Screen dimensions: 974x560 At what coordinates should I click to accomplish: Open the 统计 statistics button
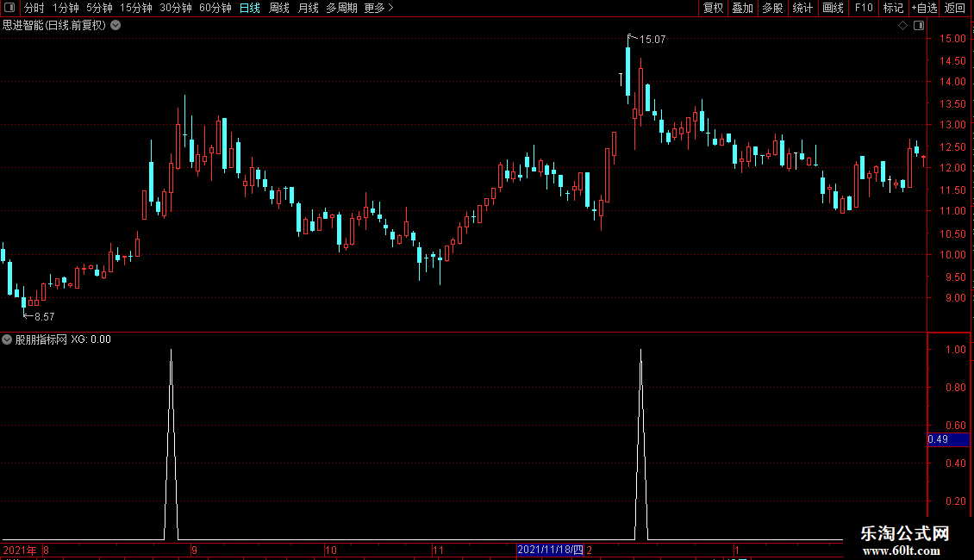802,8
